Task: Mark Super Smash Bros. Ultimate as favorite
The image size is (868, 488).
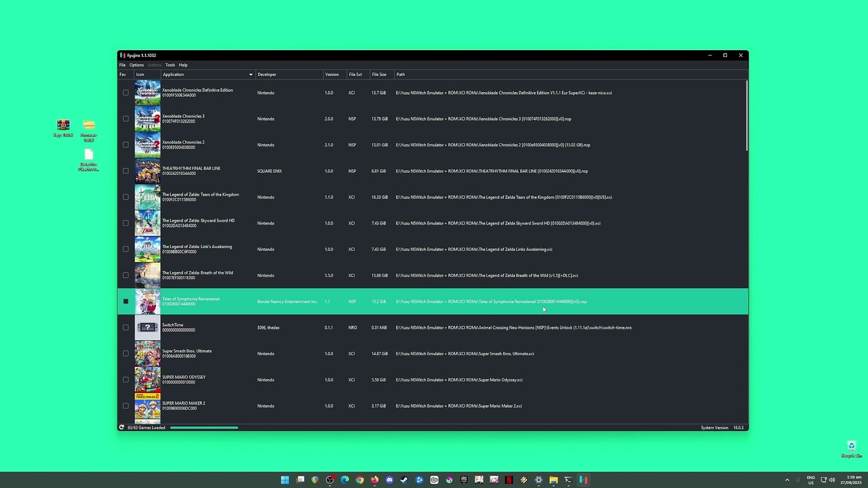Action: [x=125, y=354]
